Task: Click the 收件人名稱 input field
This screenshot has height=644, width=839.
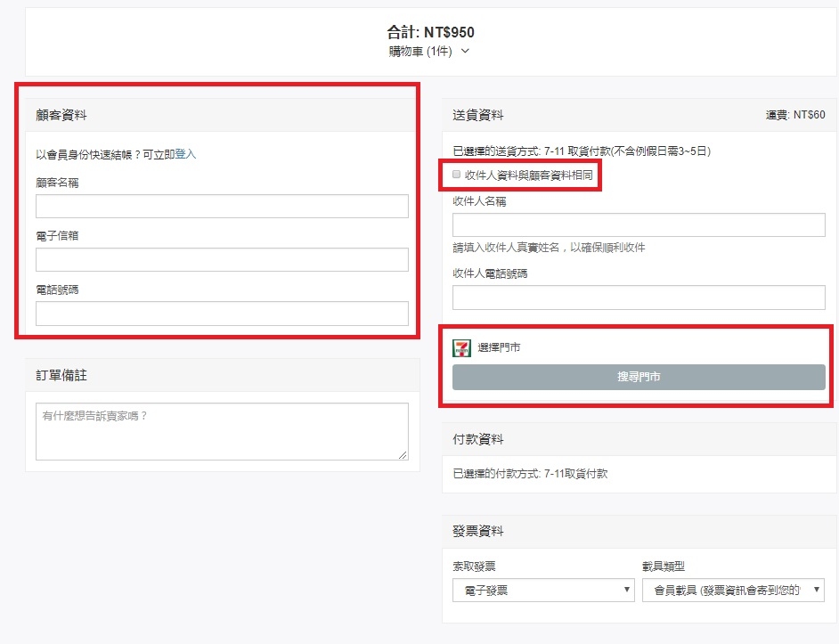Action: [x=639, y=224]
